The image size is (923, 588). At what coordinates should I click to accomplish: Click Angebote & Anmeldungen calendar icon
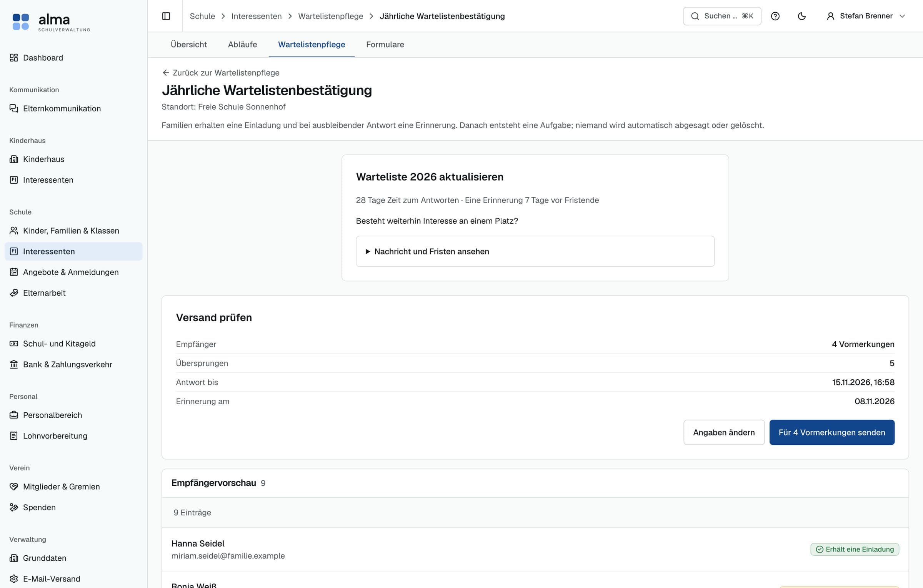click(14, 272)
